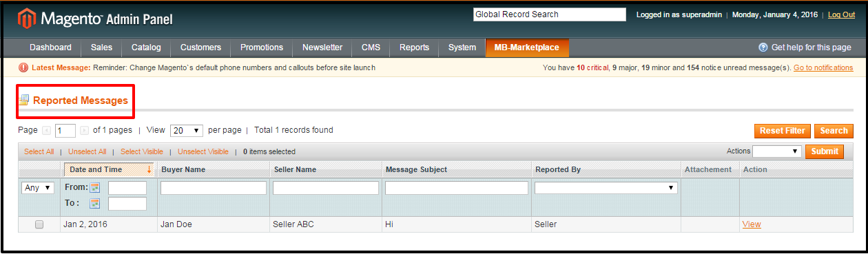Screen dimensions: 868x254
Task: Open the Reports menu
Action: point(414,47)
